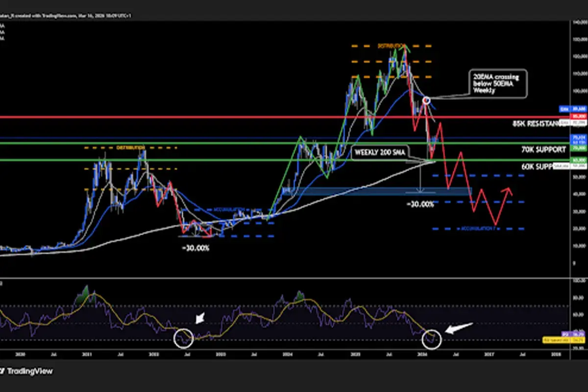Click the left -30.00% label under accumulation
Viewport: 588px width, 392px height.
195,248
